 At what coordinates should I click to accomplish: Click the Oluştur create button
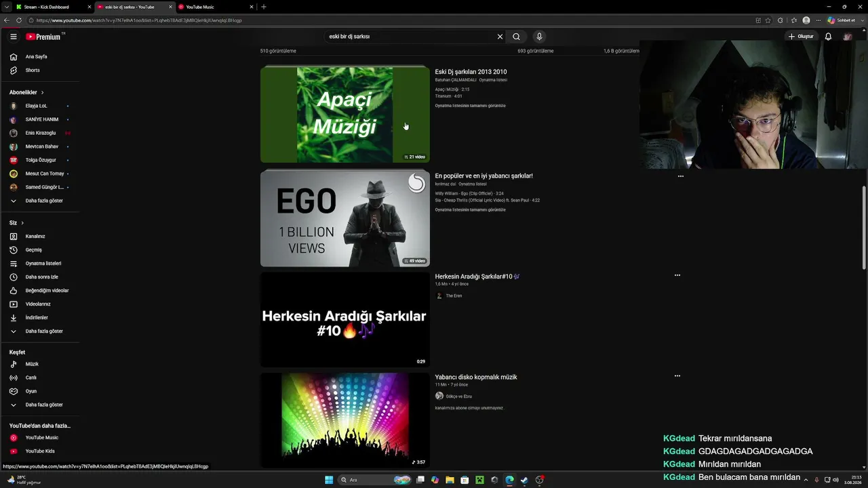click(801, 37)
